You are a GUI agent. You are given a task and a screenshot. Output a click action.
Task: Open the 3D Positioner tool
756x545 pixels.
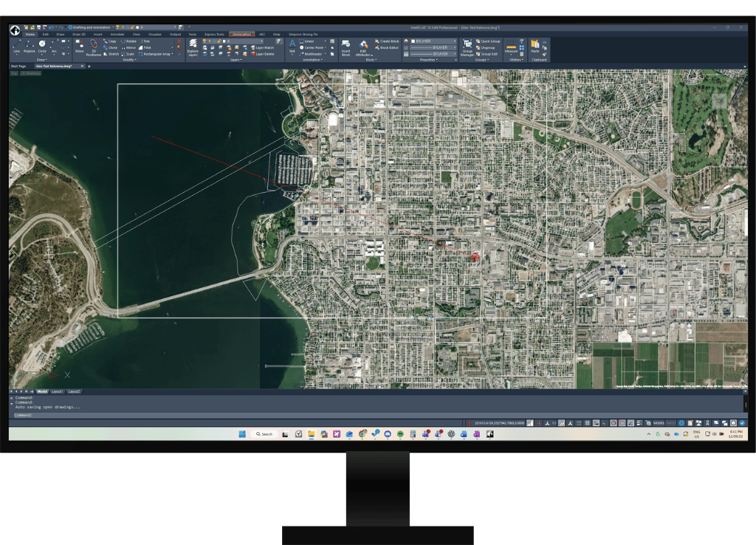[x=94, y=47]
